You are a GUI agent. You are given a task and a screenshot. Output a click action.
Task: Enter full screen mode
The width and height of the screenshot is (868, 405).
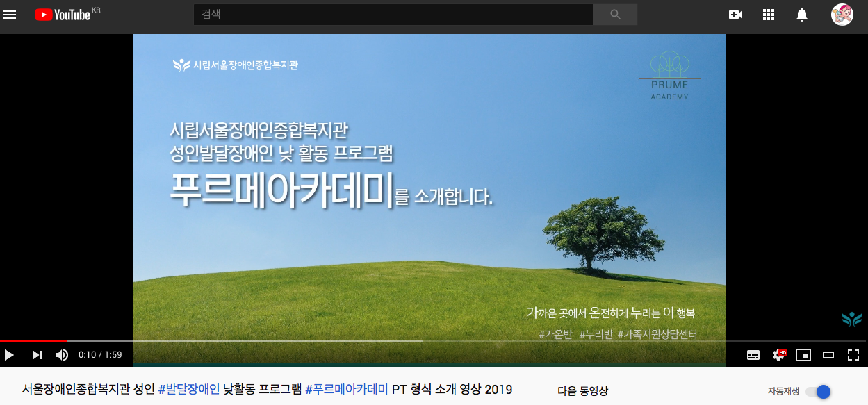853,355
